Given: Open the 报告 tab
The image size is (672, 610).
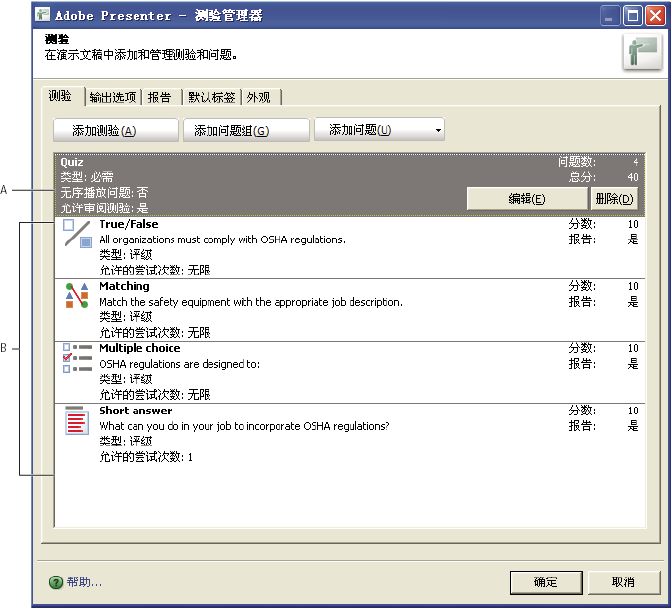Looking at the screenshot, I should [160, 97].
